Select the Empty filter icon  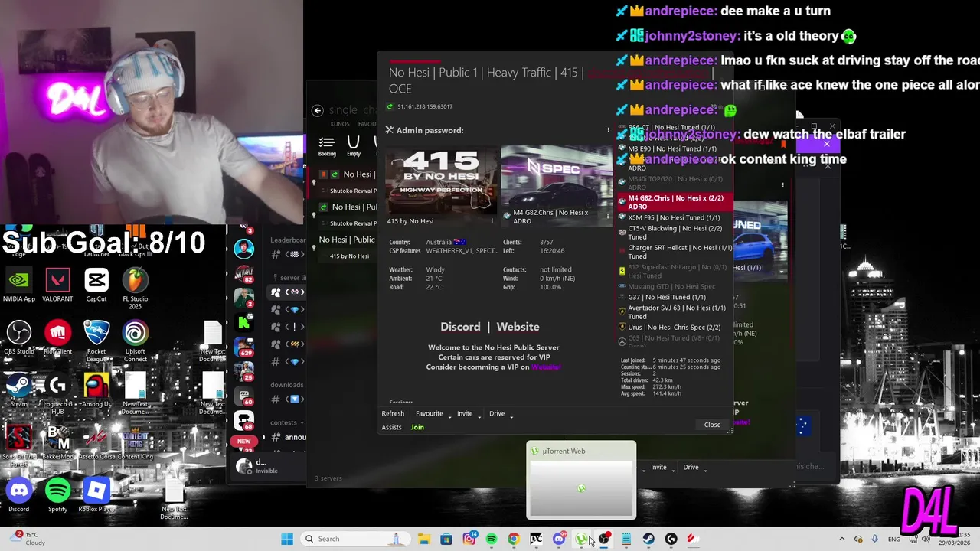(x=353, y=145)
